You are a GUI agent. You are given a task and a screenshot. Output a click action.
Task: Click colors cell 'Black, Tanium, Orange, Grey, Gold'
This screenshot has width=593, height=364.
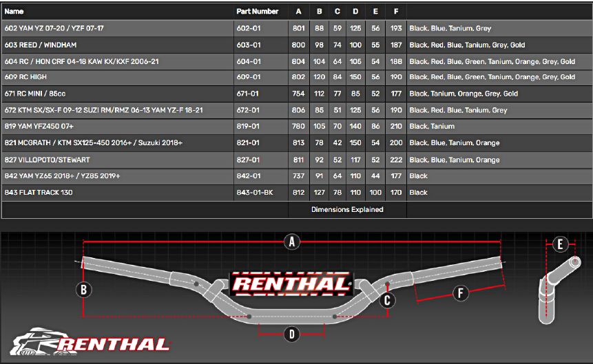[464, 94]
